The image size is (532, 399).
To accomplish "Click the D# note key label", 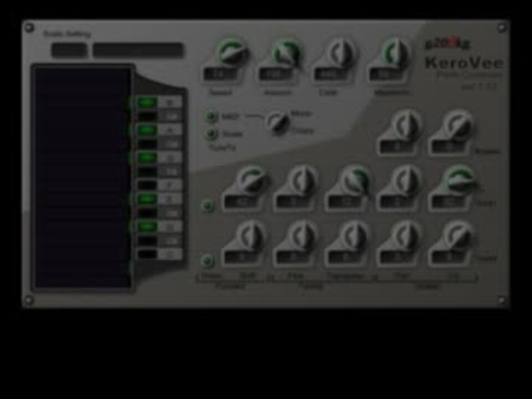I will pyautogui.click(x=171, y=213).
